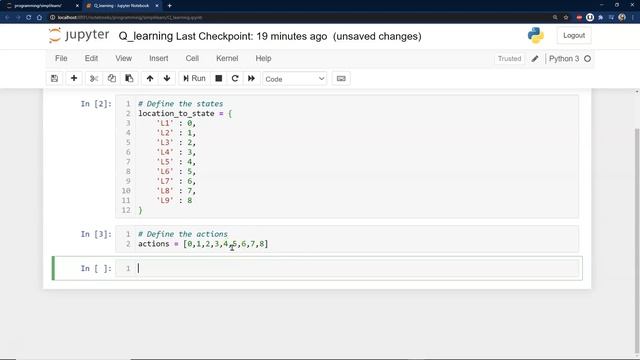Image resolution: width=640 pixels, height=360 pixels.
Task: Click the pencil edit mode icon
Action: (535, 59)
